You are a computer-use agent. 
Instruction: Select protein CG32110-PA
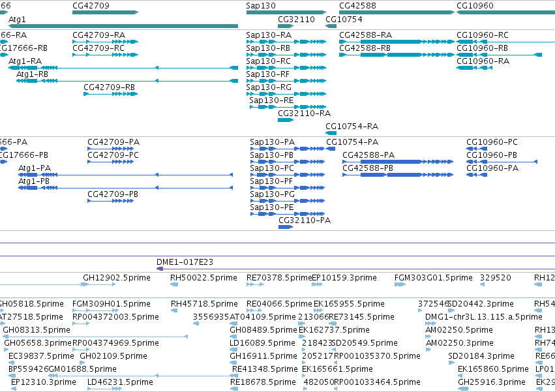pyautogui.click(x=286, y=227)
